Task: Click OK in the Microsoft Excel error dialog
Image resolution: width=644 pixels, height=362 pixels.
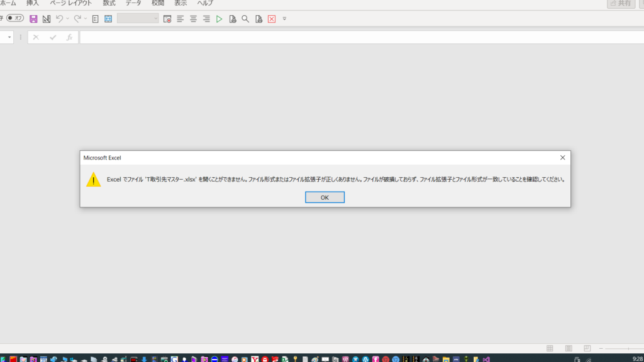Action: point(325,197)
